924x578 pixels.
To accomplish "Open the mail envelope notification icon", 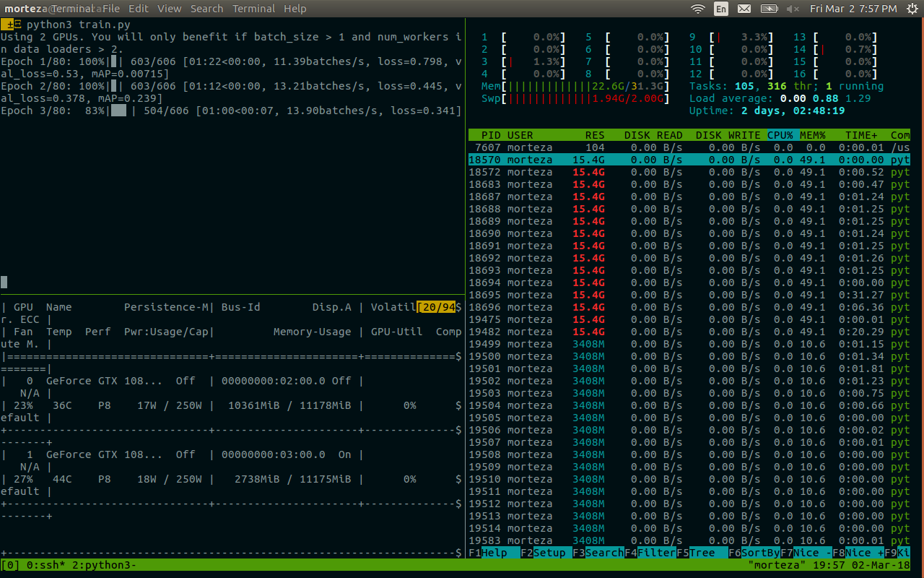I will (744, 9).
